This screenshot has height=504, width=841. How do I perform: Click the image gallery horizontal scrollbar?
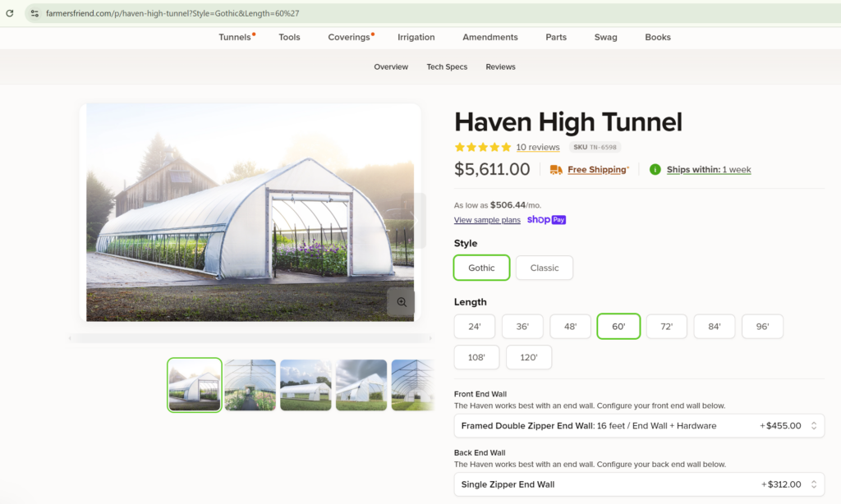click(250, 338)
